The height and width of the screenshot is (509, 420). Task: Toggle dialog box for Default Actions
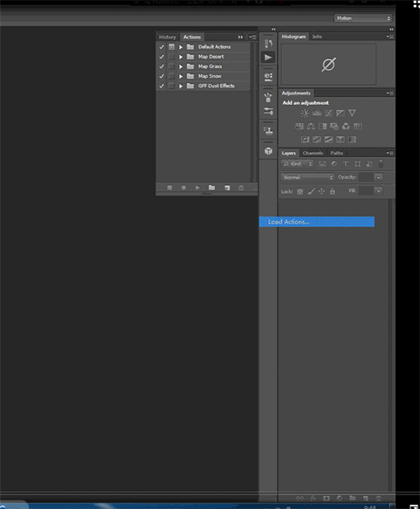click(171, 47)
